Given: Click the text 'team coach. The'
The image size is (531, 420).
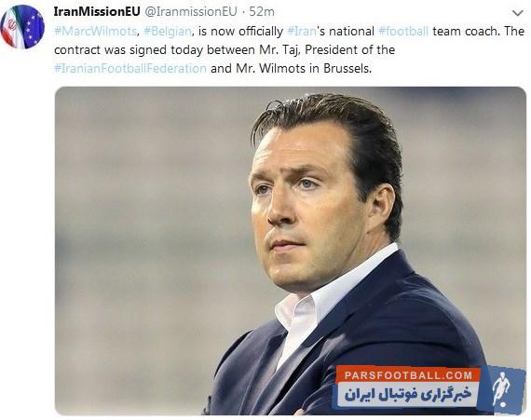Looking at the screenshot, I should pyautogui.click(x=479, y=32).
